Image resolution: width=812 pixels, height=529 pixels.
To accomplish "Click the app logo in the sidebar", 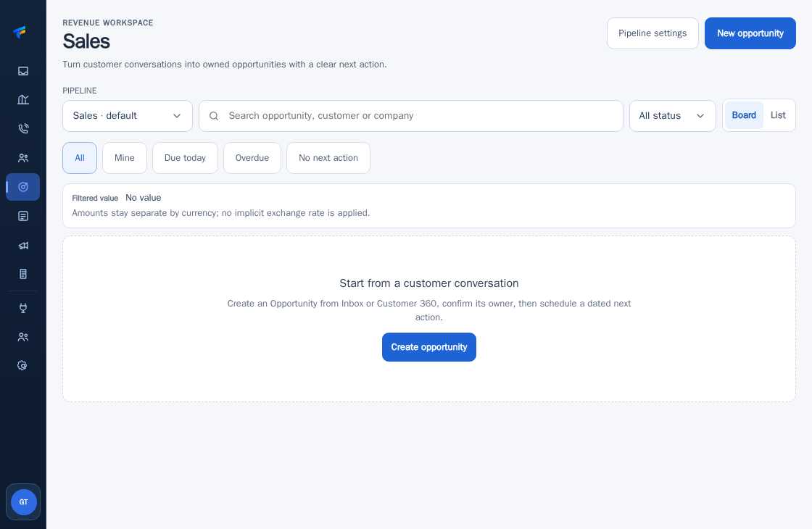I will [20, 32].
